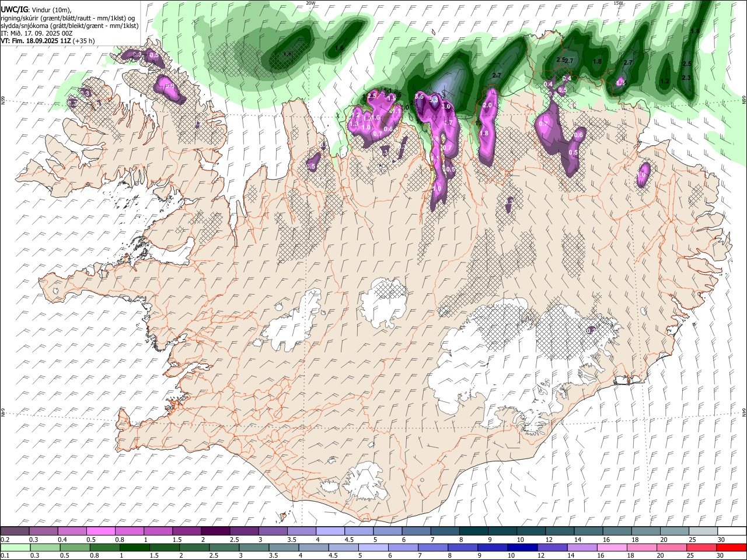Image resolution: width=747 pixels, height=560 pixels.
Task: Click the "VT: Fim. 18.09.2025 11Z" valid time
Action: tap(36, 41)
